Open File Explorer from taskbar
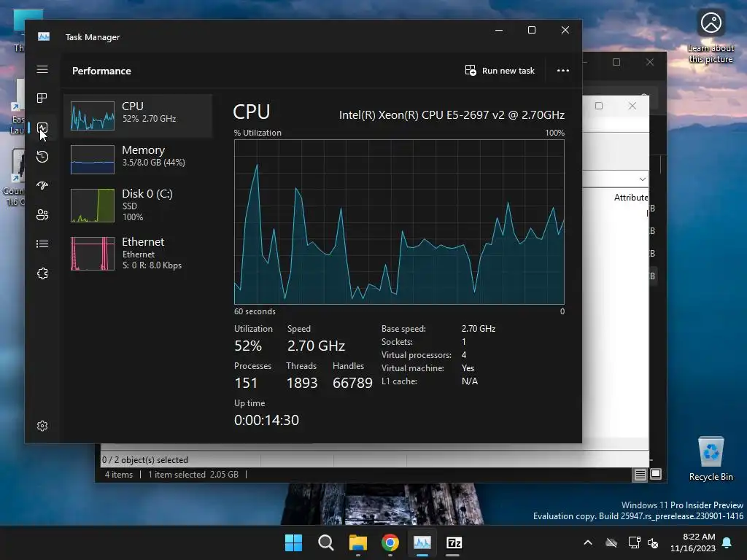 click(x=357, y=542)
